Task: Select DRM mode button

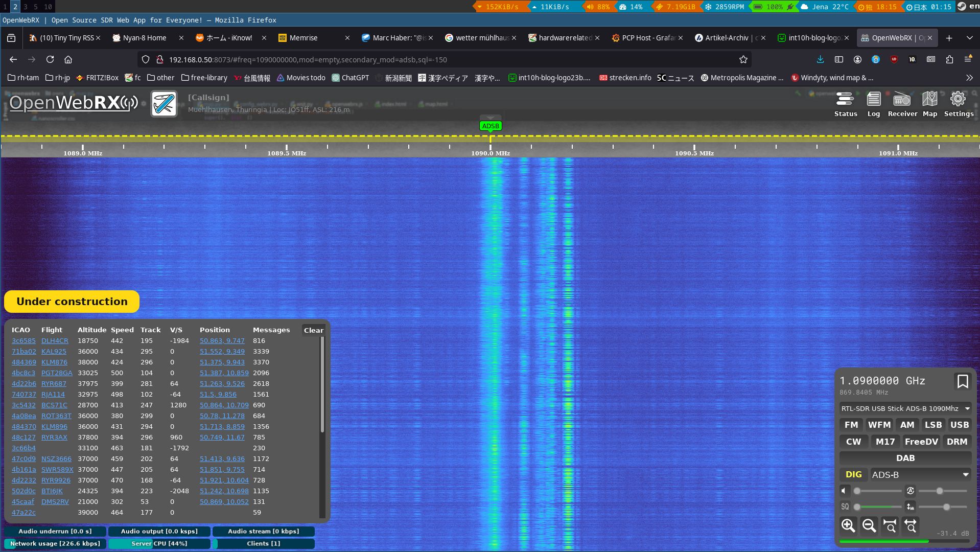Action: 956,442
